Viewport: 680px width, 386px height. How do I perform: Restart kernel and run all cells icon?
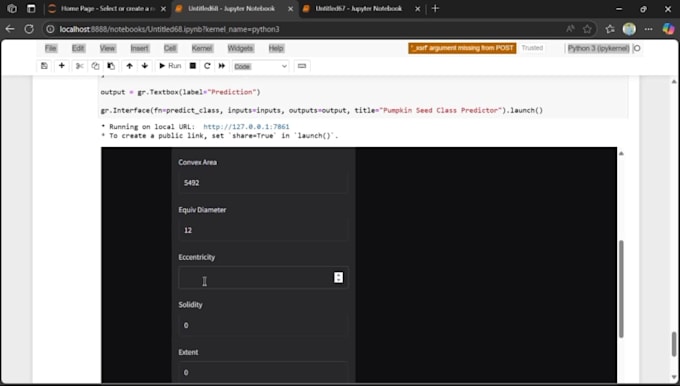[222, 66]
